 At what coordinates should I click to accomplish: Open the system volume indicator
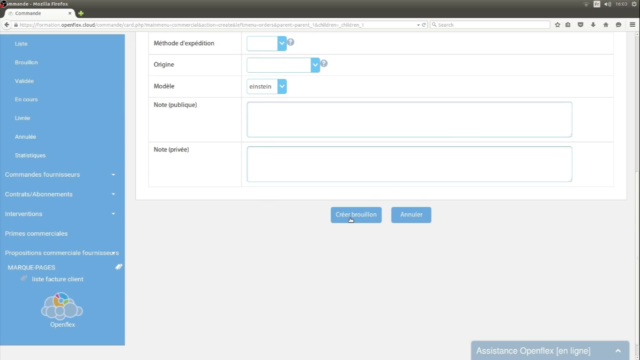click(607, 4)
